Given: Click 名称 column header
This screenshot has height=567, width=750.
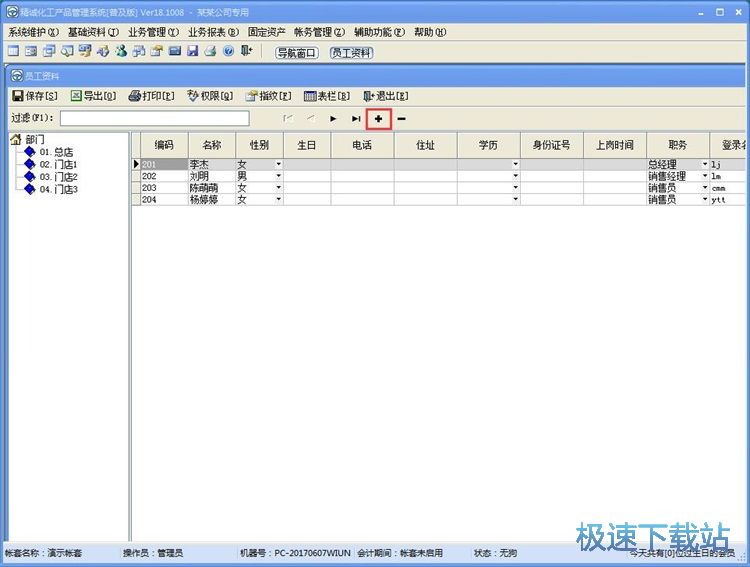Looking at the screenshot, I should 212,145.
